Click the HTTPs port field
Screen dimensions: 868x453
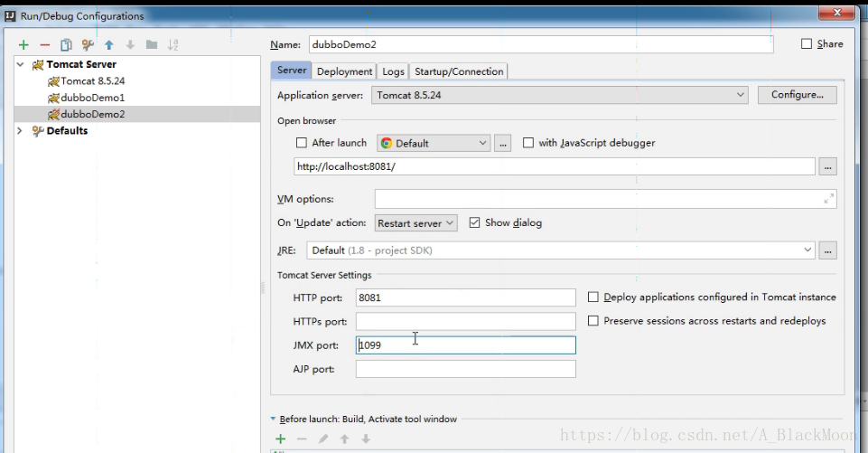tap(465, 322)
